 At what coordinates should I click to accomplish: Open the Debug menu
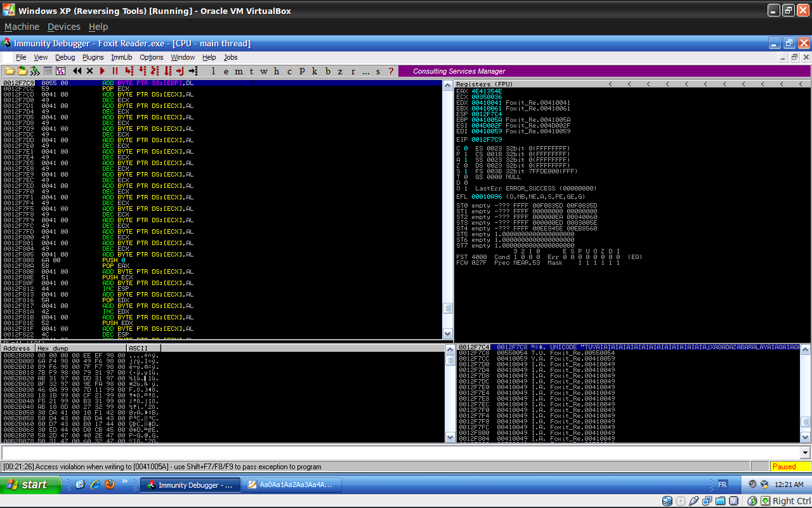(65, 57)
